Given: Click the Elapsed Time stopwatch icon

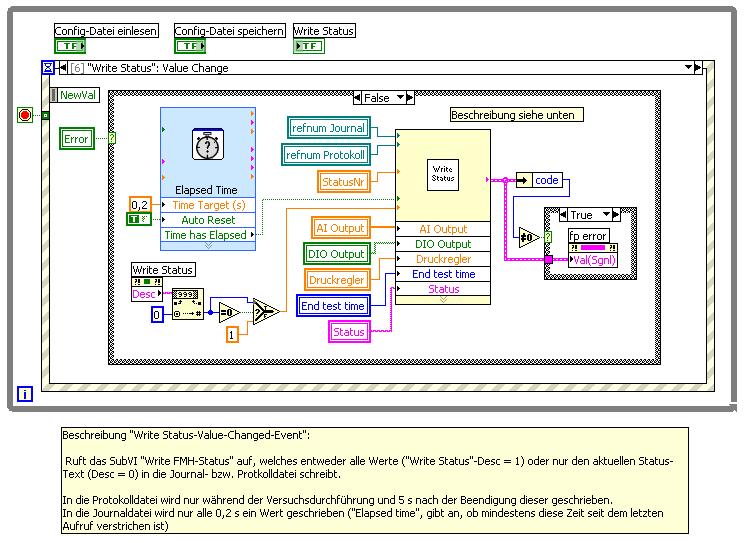Looking at the screenshot, I should point(207,144).
